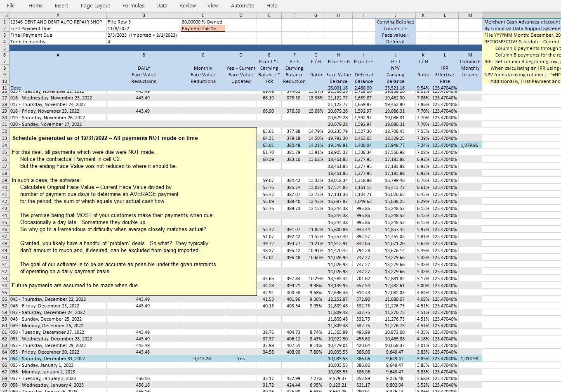Select the 26,001.16 Face Value Balance cell
This screenshot has height=392, width=561.
pyautogui.click(x=338, y=88)
